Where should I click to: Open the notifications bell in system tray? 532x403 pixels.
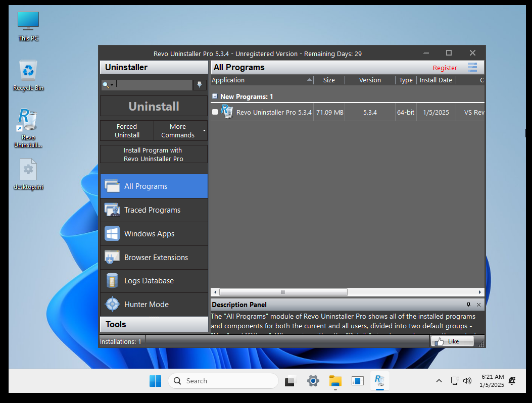point(512,381)
